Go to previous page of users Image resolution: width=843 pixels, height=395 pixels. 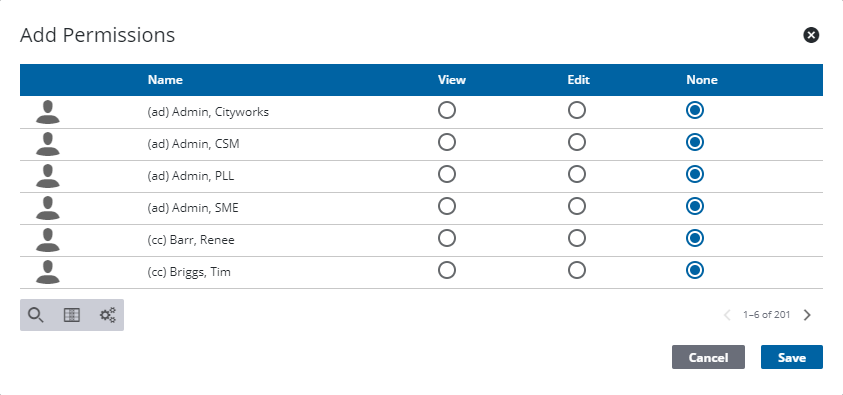[x=727, y=315]
